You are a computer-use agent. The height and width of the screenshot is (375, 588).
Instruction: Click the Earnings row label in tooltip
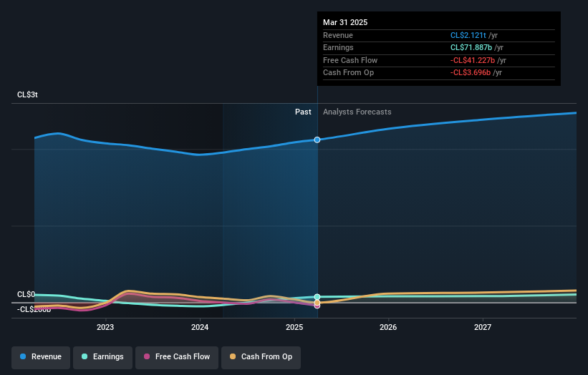(x=338, y=47)
